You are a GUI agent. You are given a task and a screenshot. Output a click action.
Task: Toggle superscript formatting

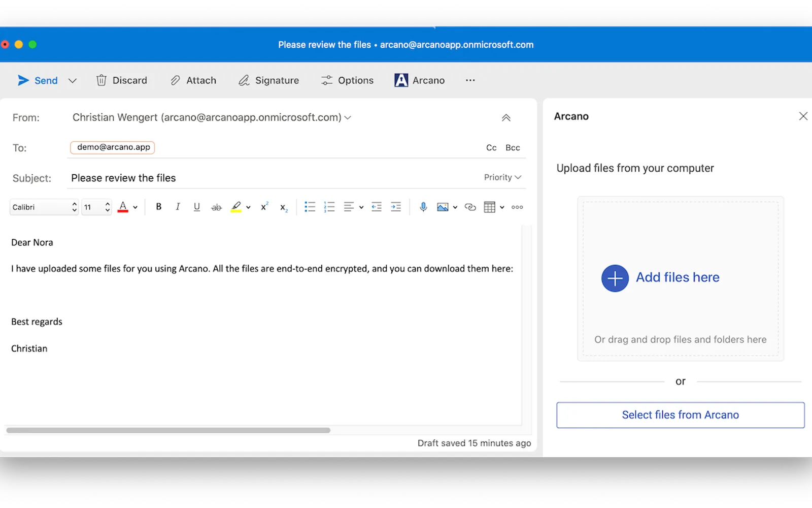click(x=264, y=207)
